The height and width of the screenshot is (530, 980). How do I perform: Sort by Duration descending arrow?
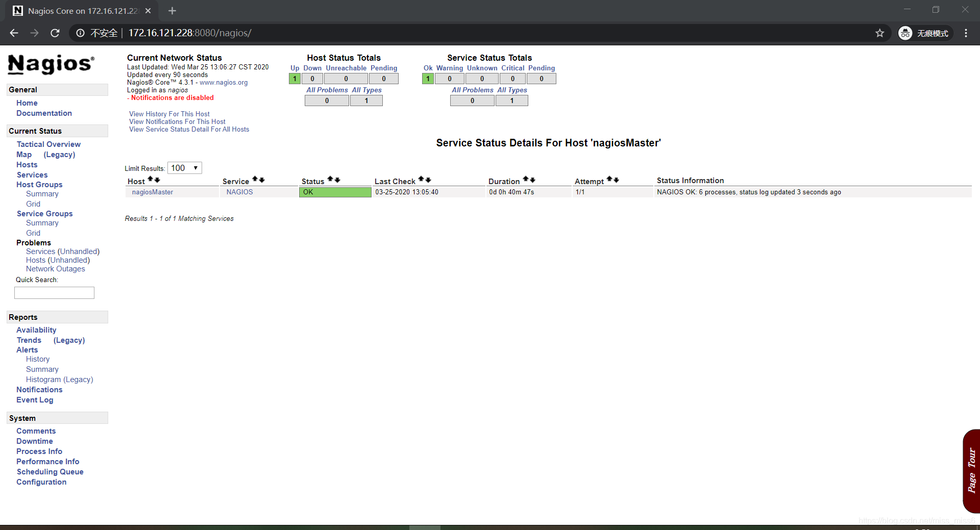[532, 180]
